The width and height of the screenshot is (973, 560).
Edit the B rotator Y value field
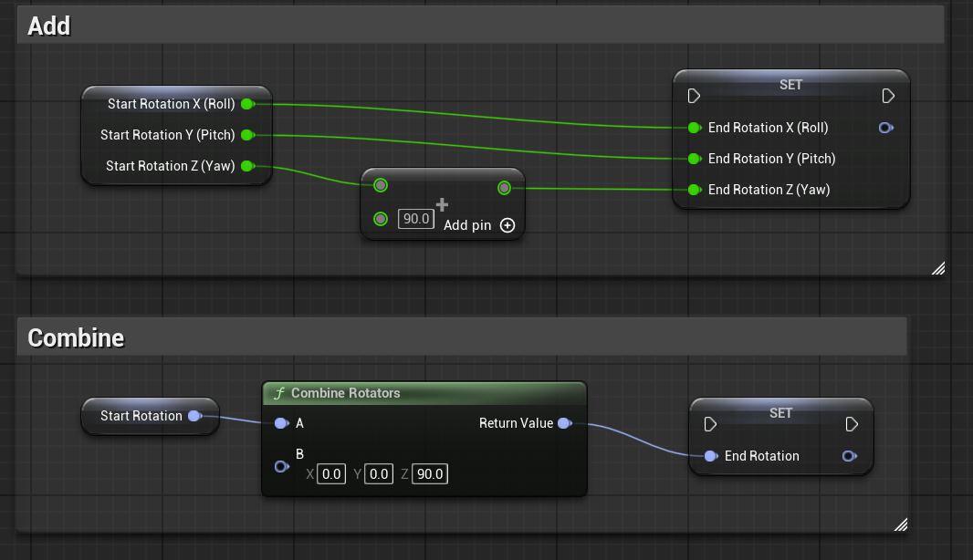click(379, 474)
